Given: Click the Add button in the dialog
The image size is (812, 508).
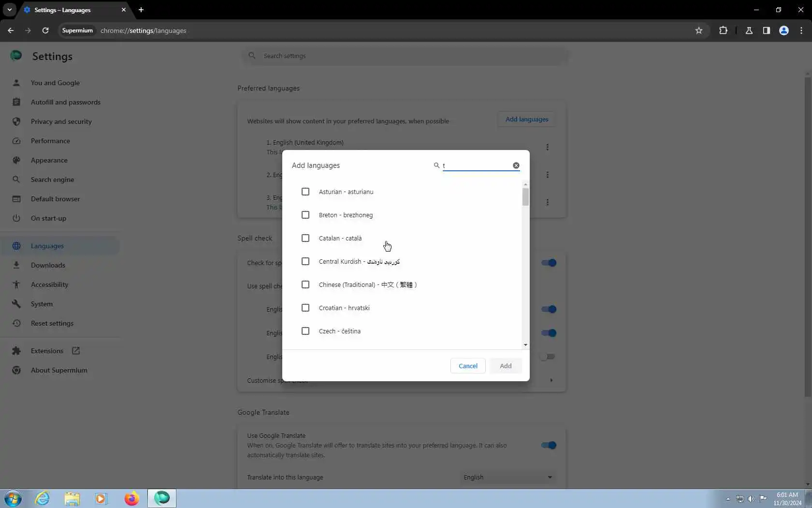Looking at the screenshot, I should tap(506, 366).
